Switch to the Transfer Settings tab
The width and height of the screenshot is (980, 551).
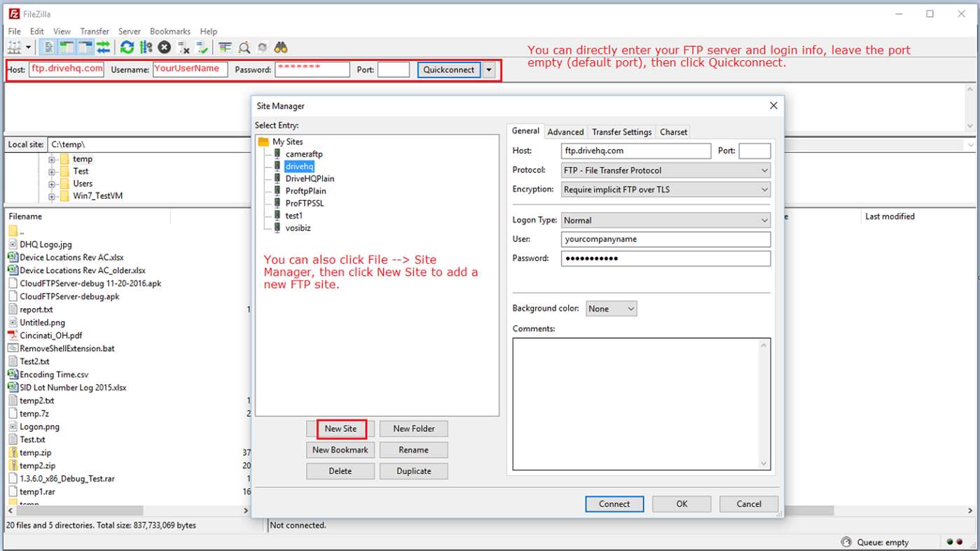click(x=622, y=132)
